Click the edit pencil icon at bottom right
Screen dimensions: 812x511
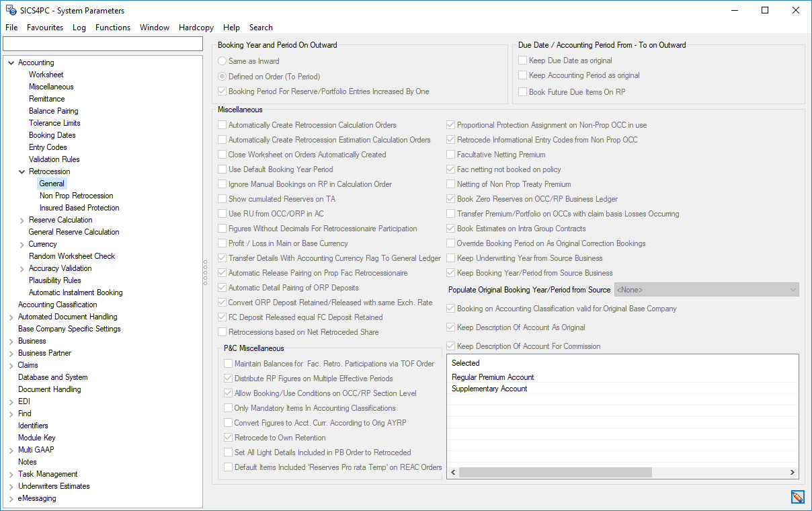point(797,497)
